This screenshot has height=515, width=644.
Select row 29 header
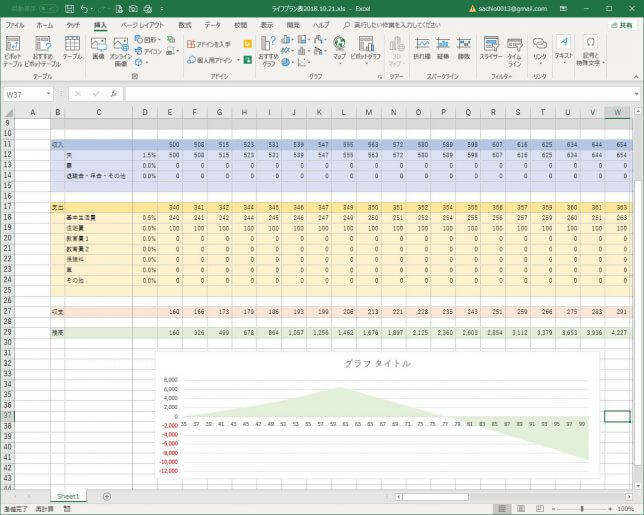(x=7, y=332)
